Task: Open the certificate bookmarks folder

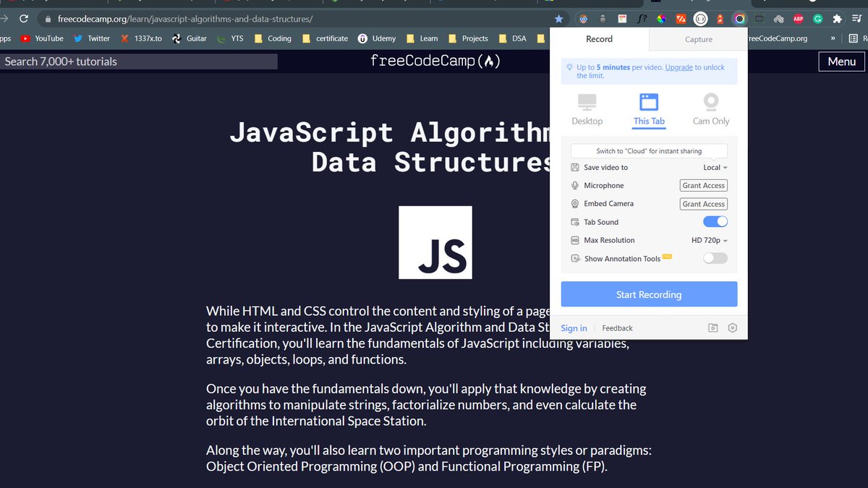Action: pos(325,38)
